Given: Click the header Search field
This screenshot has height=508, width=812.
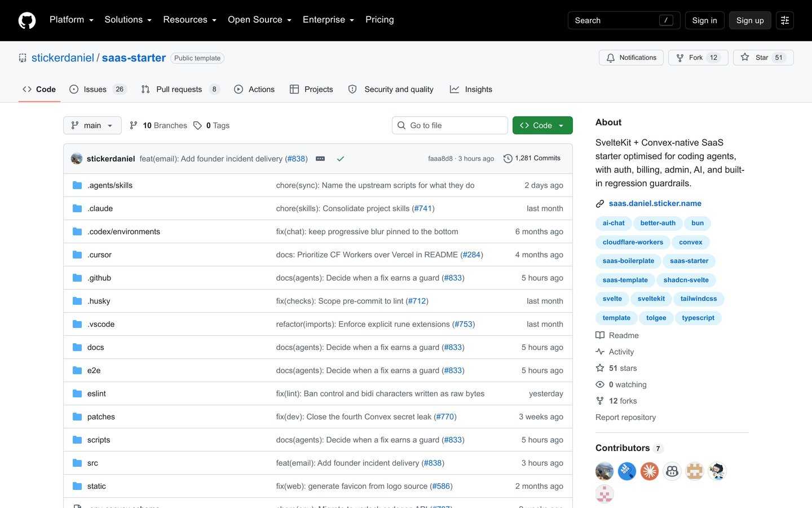Looking at the screenshot, I should click(624, 20).
